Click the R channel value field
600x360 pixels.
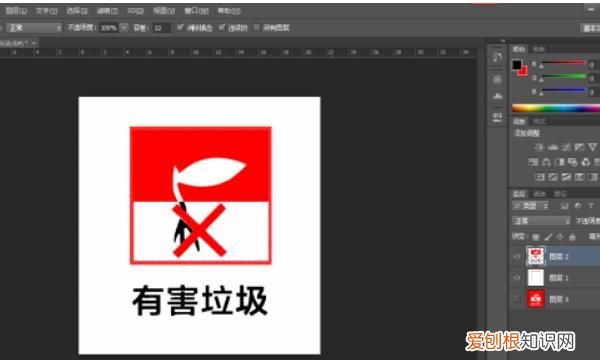click(x=593, y=65)
